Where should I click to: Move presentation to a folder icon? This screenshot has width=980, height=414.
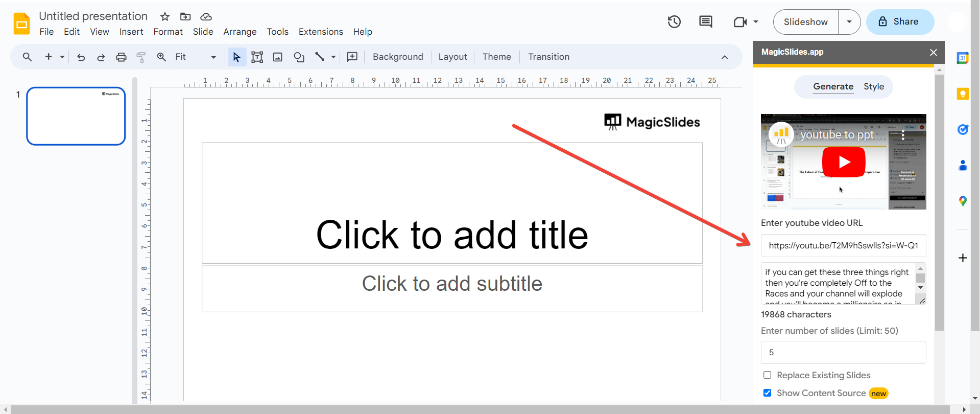coord(185,17)
